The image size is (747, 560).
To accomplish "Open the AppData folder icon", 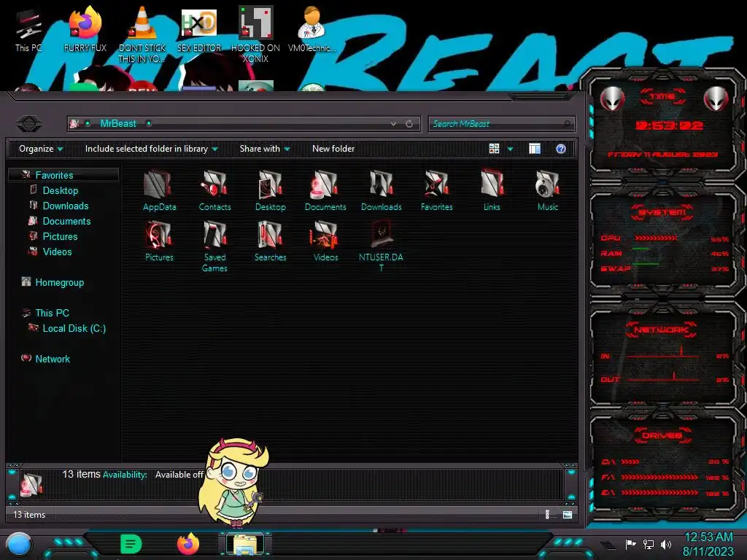I will [159, 190].
